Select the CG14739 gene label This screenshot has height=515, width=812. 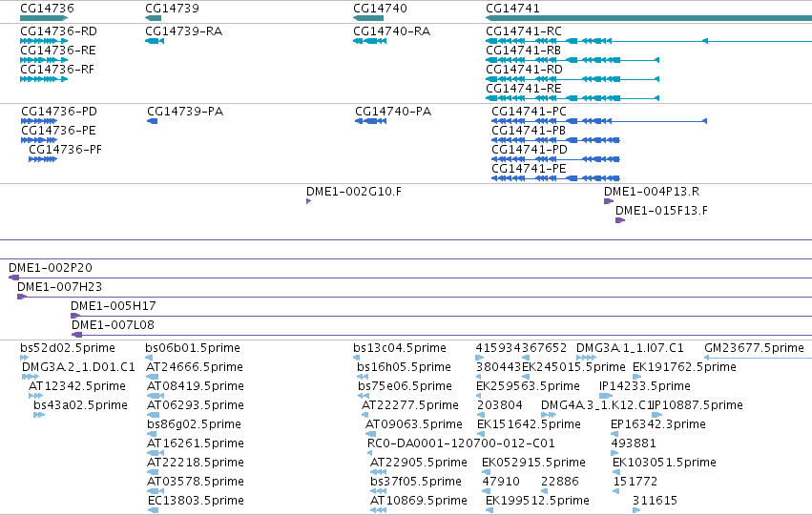[172, 9]
